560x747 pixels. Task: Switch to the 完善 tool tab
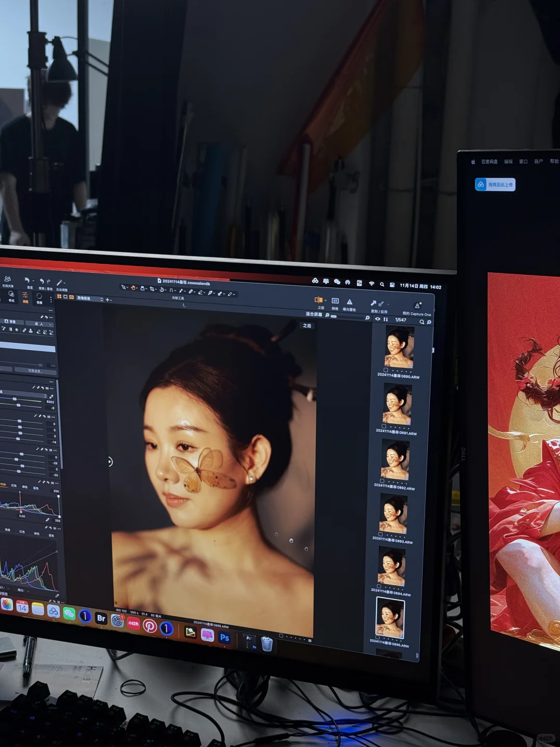[39, 299]
